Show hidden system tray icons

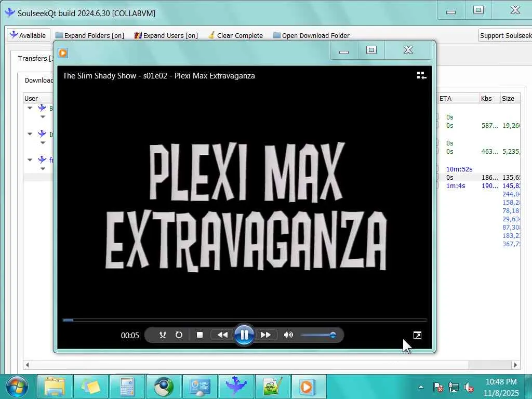421,387
